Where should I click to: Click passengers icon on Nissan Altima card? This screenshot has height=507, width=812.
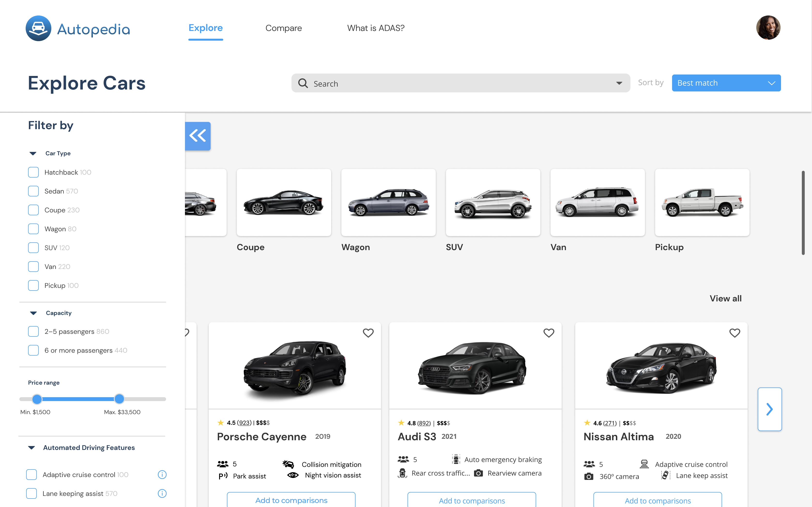589,464
